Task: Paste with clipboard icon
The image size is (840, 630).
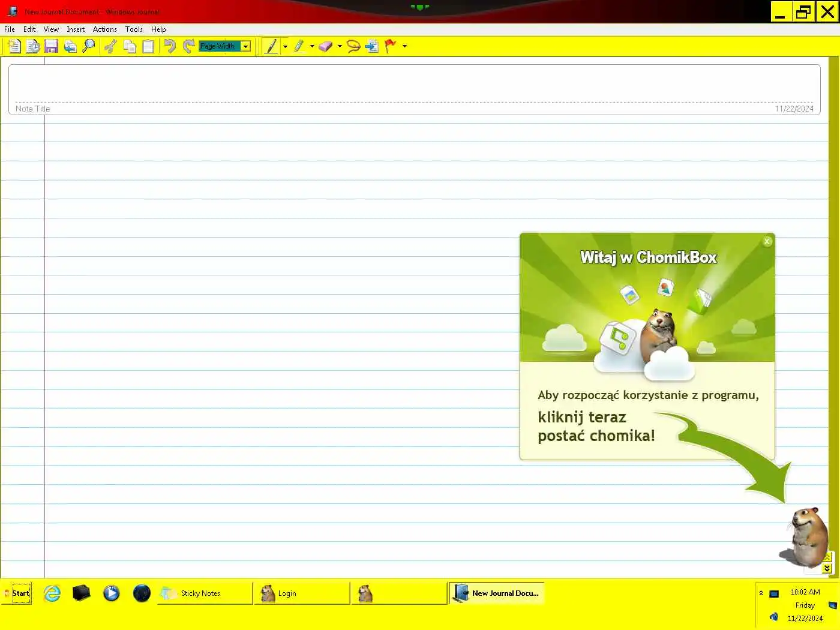Action: [148, 46]
